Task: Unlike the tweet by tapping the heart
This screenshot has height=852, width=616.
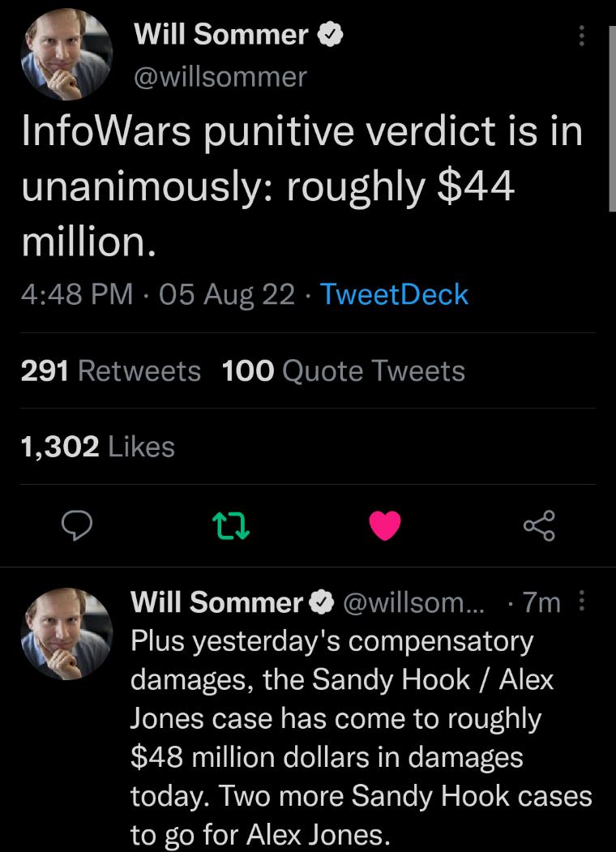Action: 386,527
